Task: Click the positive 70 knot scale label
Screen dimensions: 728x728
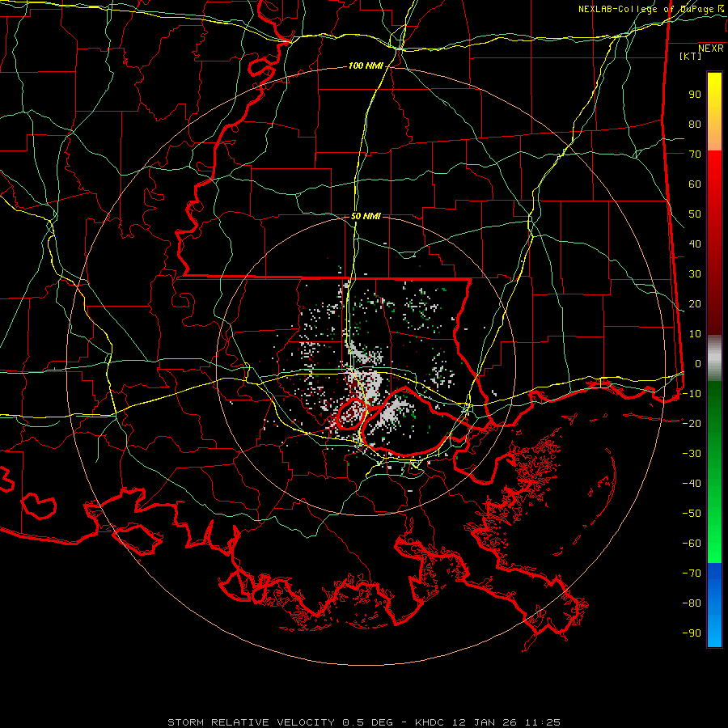Action: click(x=695, y=154)
